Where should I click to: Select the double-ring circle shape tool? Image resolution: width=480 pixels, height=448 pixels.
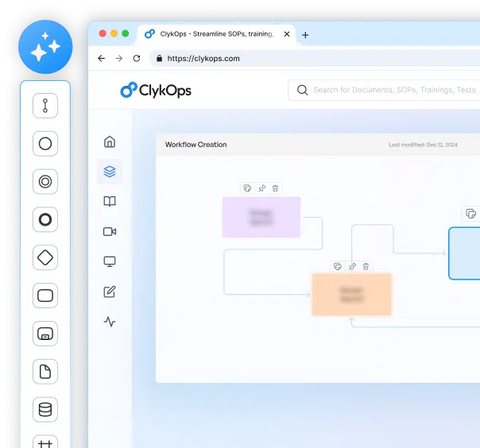[45, 182]
